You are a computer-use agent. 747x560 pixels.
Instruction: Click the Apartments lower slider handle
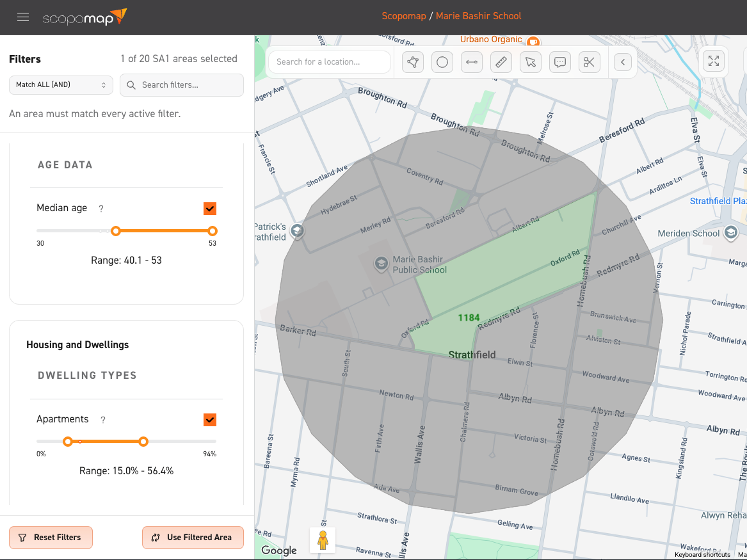tap(68, 442)
